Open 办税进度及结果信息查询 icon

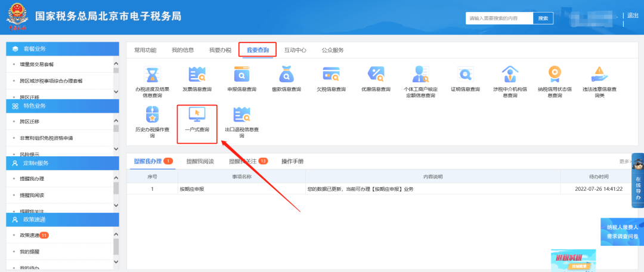coord(152,75)
